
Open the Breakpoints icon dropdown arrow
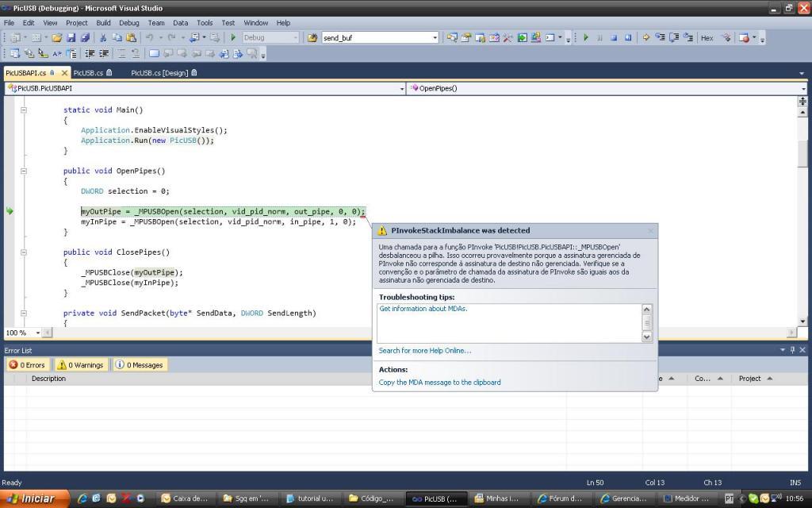pyautogui.click(x=754, y=37)
